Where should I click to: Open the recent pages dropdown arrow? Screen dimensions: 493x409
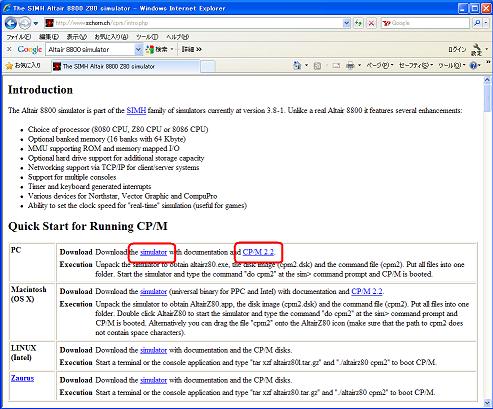pos(36,23)
